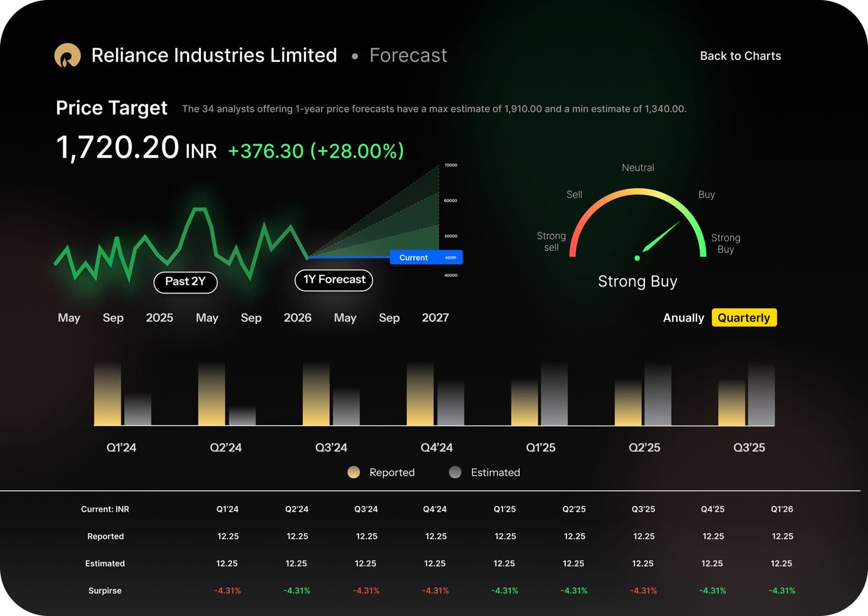The height and width of the screenshot is (616, 868).
Task: Click the Q3'25 reported gold bar
Action: [732, 402]
